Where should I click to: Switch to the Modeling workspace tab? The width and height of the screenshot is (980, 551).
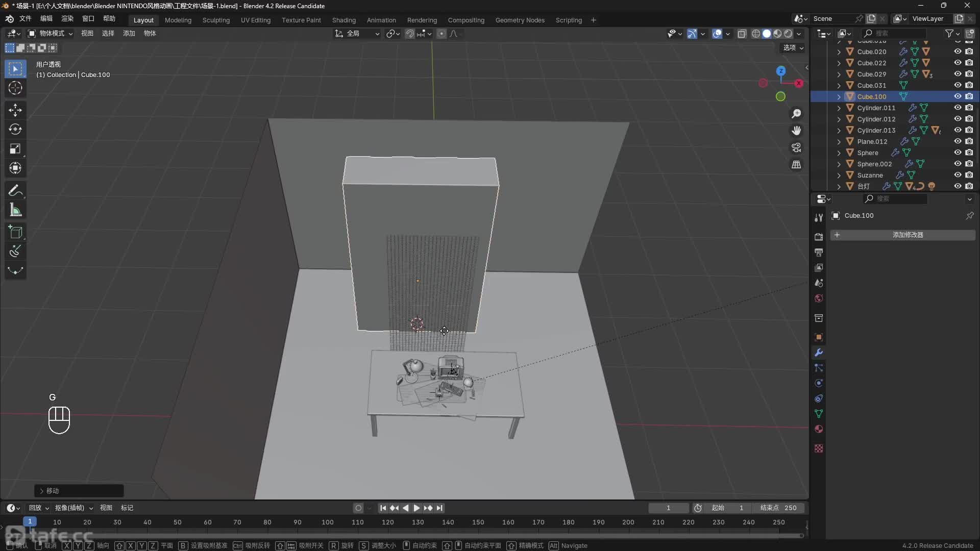click(178, 20)
